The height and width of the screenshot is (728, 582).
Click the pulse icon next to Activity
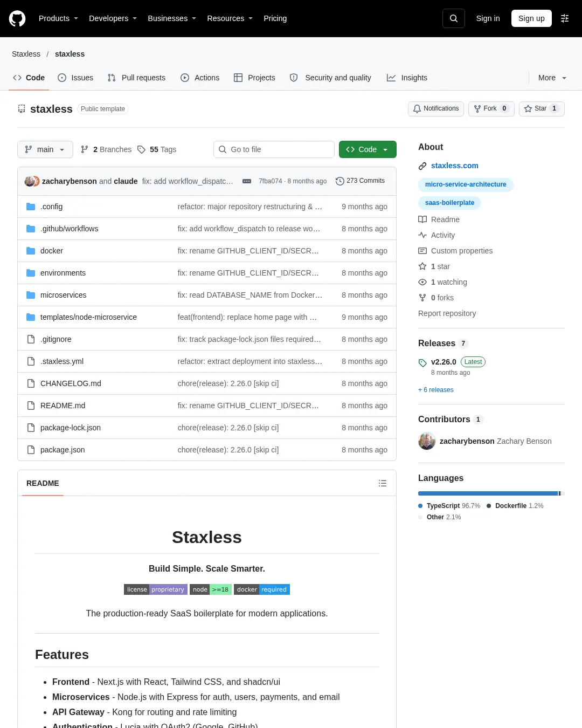click(422, 235)
